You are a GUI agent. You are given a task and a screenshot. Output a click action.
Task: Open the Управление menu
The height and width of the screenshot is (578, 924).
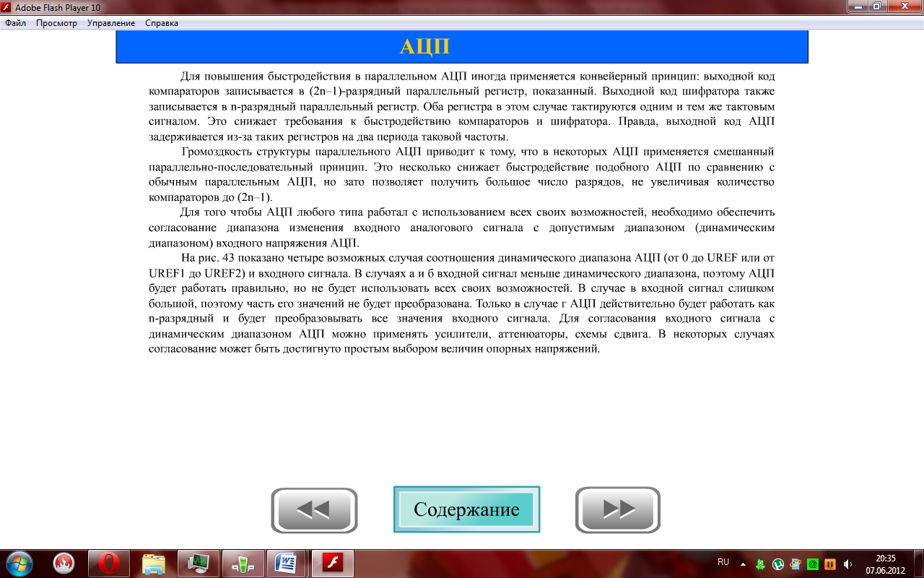[111, 23]
